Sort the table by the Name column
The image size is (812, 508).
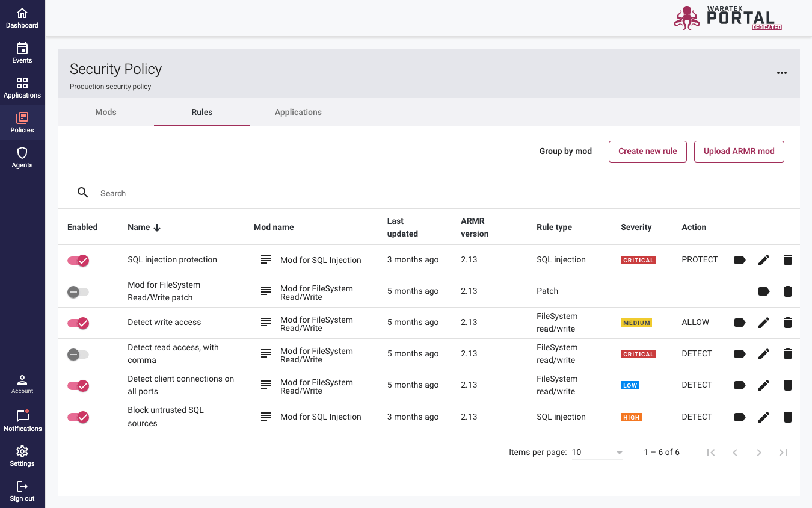(x=144, y=227)
